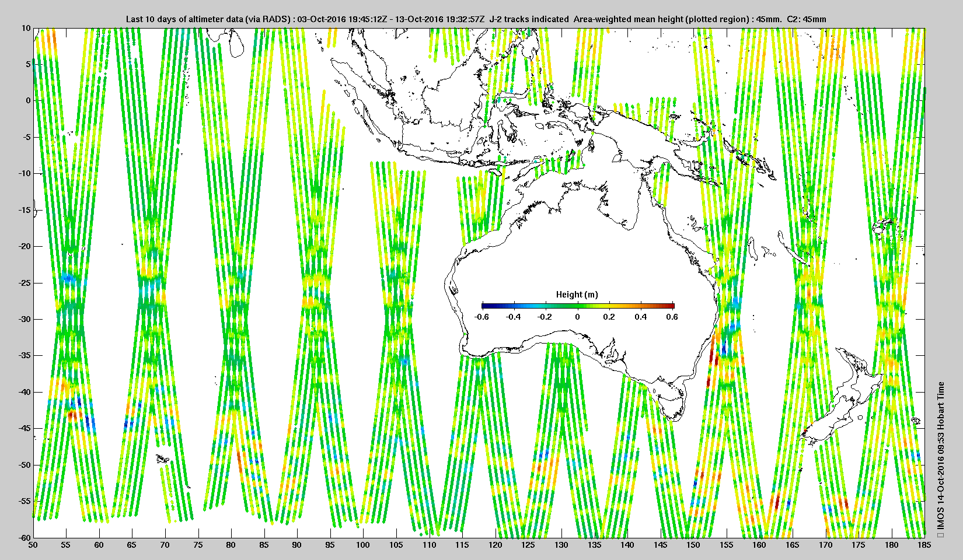Click longitude axis label "100"

[363, 545]
